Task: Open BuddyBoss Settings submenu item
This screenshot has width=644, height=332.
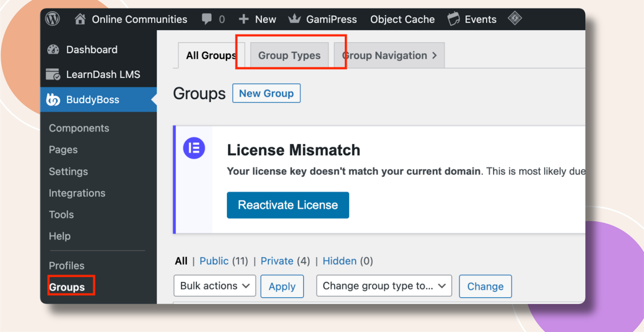Action: point(68,171)
